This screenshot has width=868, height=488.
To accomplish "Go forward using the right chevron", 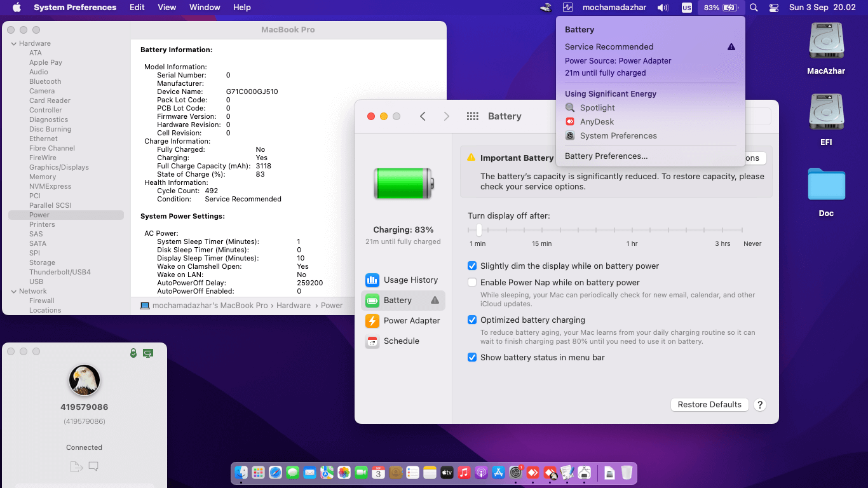I will [x=446, y=116].
